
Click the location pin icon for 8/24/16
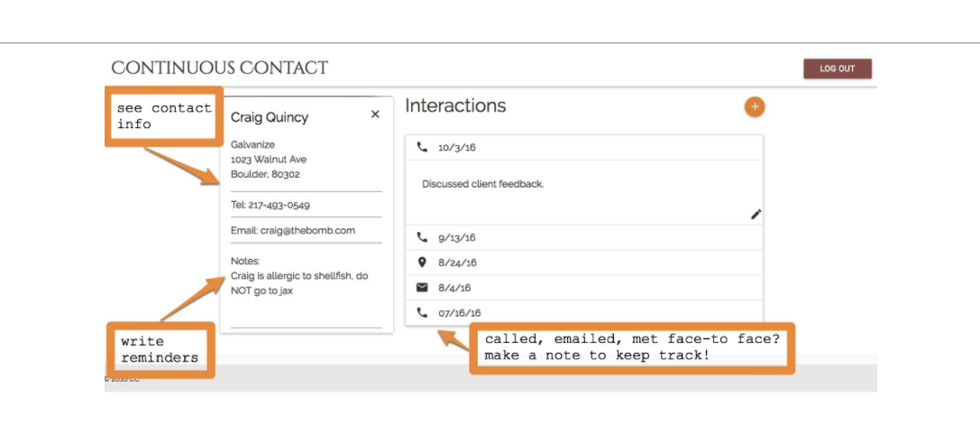point(422,263)
